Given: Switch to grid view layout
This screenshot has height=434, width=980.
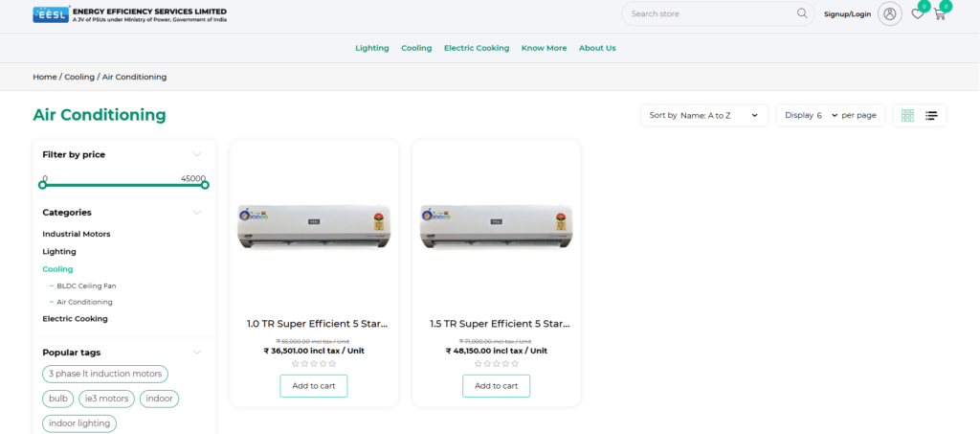Looking at the screenshot, I should 907,115.
